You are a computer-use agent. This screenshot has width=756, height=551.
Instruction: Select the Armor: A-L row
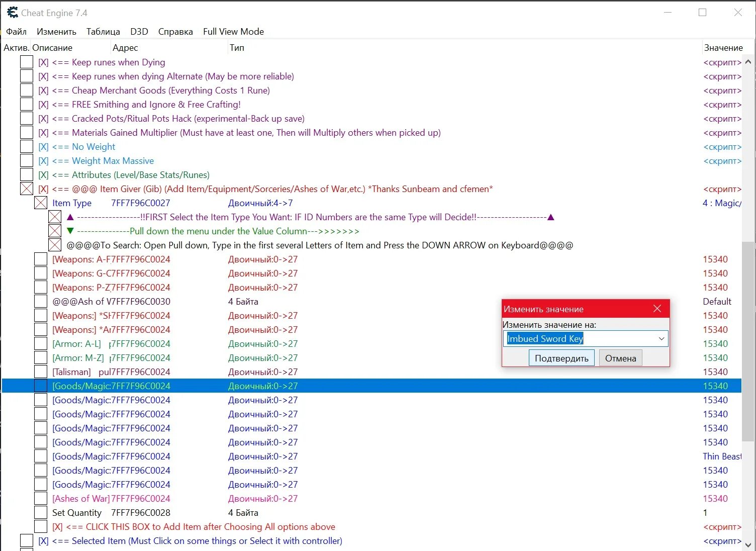coord(372,344)
